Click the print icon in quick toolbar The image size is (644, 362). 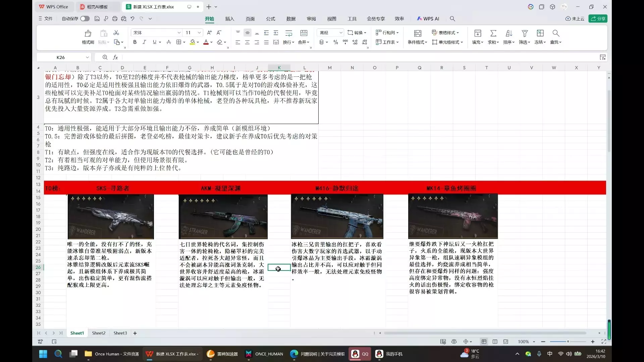pos(115,19)
